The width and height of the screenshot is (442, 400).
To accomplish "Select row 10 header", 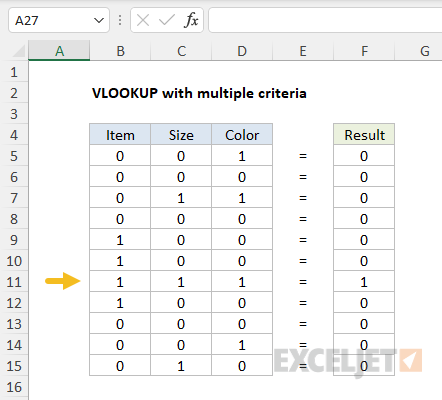I will point(14,261).
